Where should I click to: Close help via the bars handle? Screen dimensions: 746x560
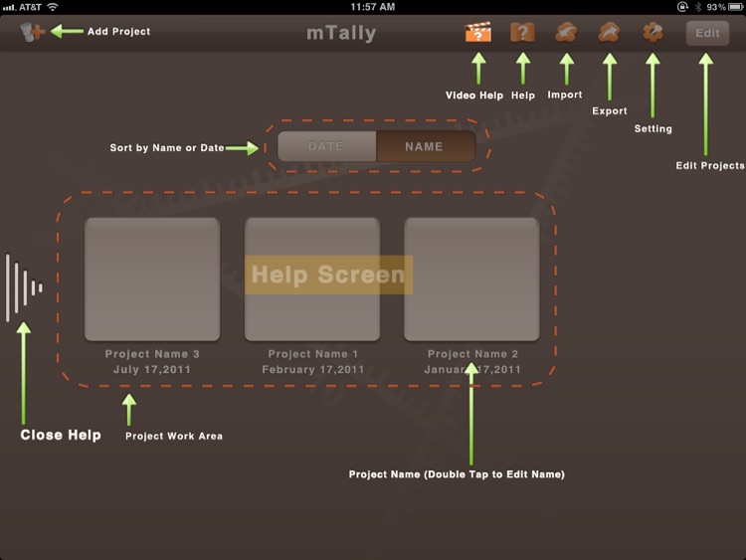point(24,287)
